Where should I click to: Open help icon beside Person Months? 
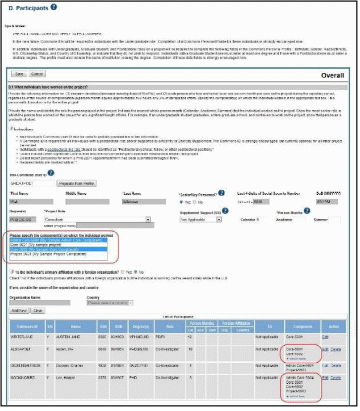pyautogui.click(x=307, y=211)
